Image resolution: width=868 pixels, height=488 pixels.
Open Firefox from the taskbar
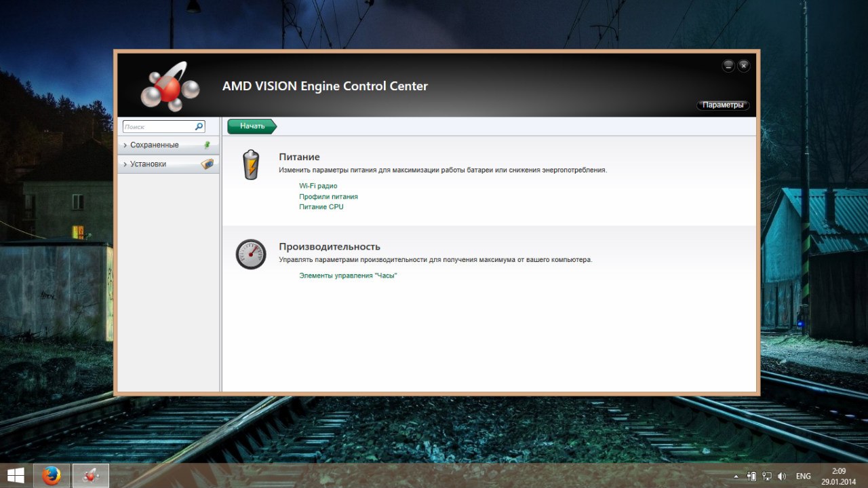pos(52,476)
